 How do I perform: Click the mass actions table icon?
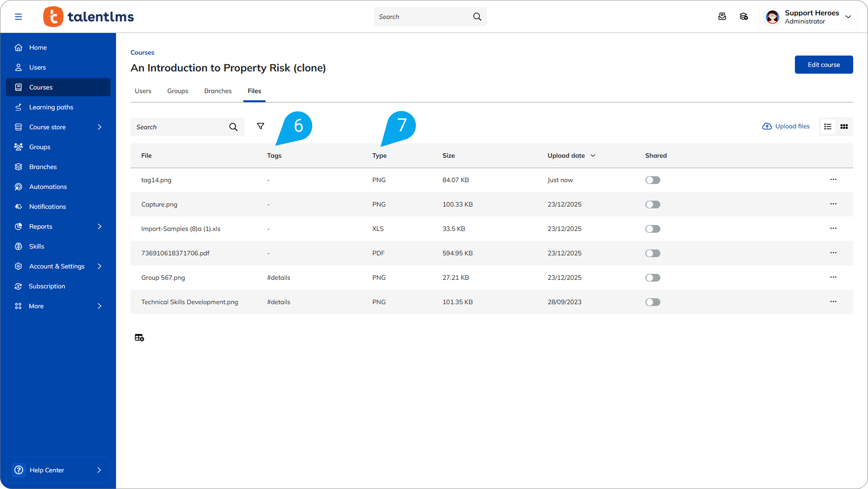(139, 337)
